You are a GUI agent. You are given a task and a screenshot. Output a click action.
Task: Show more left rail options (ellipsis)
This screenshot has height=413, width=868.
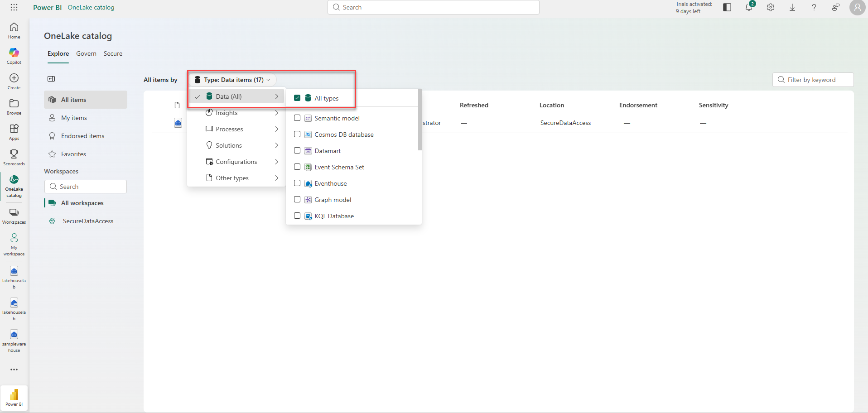click(14, 370)
